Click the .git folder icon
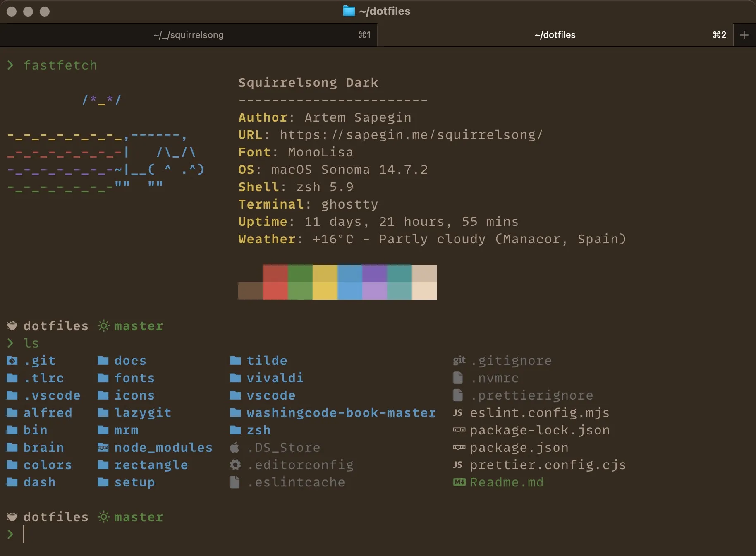This screenshot has width=756, height=556. 12,361
